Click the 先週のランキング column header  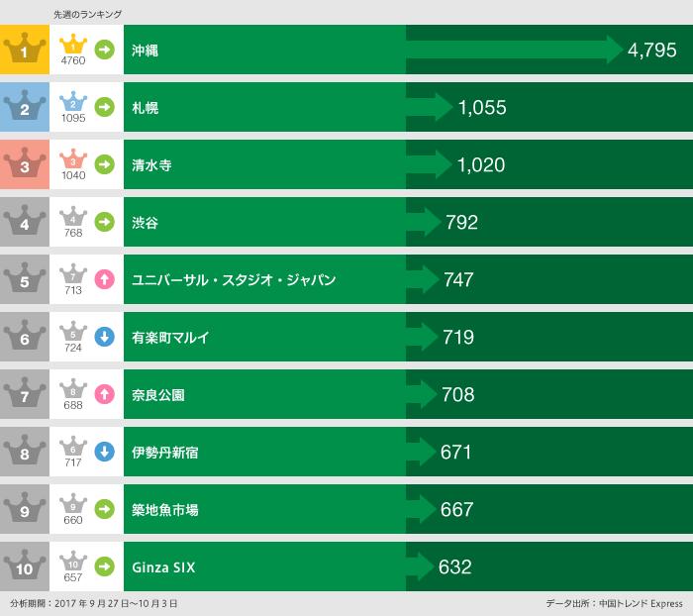click(x=87, y=15)
